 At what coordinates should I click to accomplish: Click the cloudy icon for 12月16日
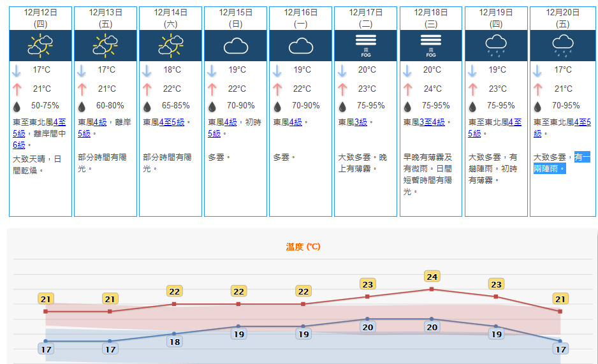(x=301, y=46)
